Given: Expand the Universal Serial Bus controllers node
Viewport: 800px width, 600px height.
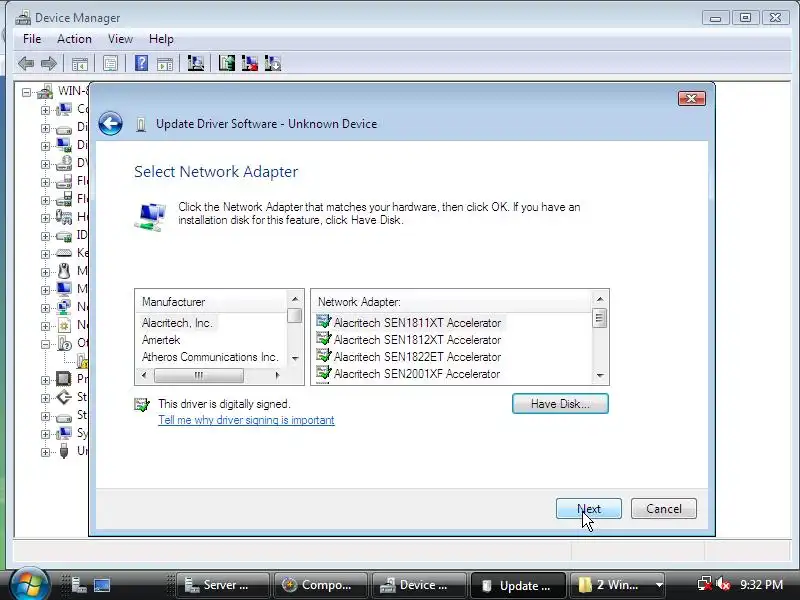Looking at the screenshot, I should [45, 452].
